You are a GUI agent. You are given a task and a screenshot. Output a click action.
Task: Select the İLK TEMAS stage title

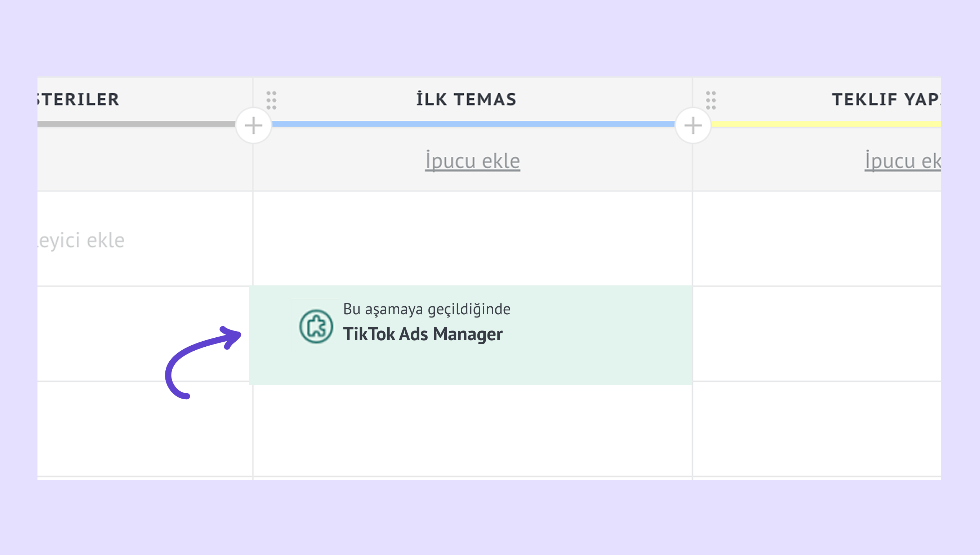pyautogui.click(x=466, y=99)
